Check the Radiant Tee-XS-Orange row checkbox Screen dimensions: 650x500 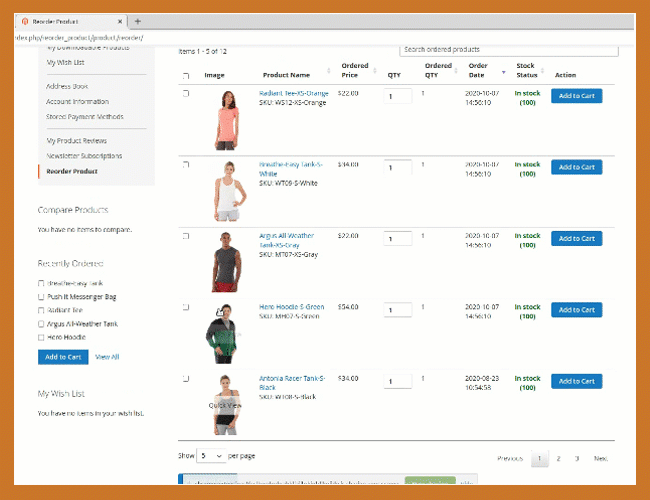click(x=186, y=93)
